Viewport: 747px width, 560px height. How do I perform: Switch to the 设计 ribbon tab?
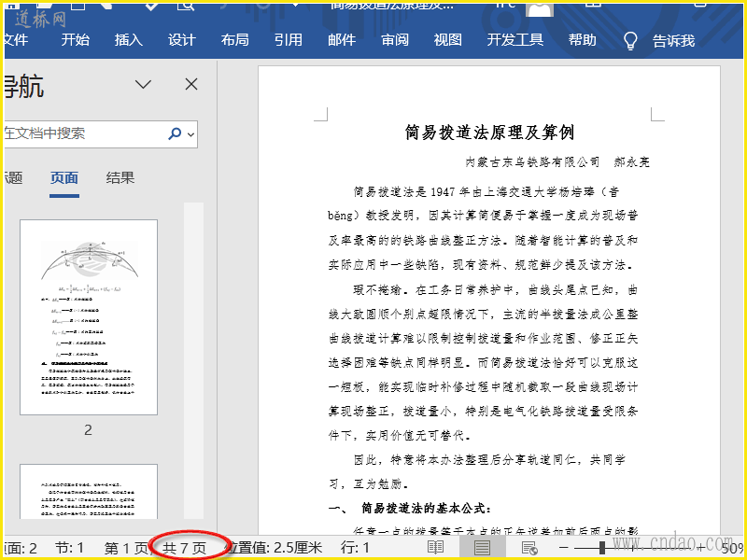[x=182, y=39]
